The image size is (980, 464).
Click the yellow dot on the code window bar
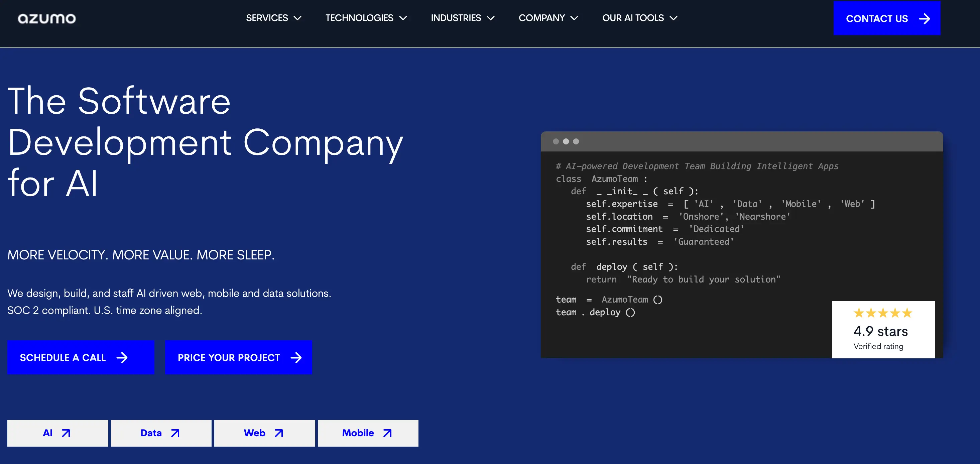[x=566, y=142]
